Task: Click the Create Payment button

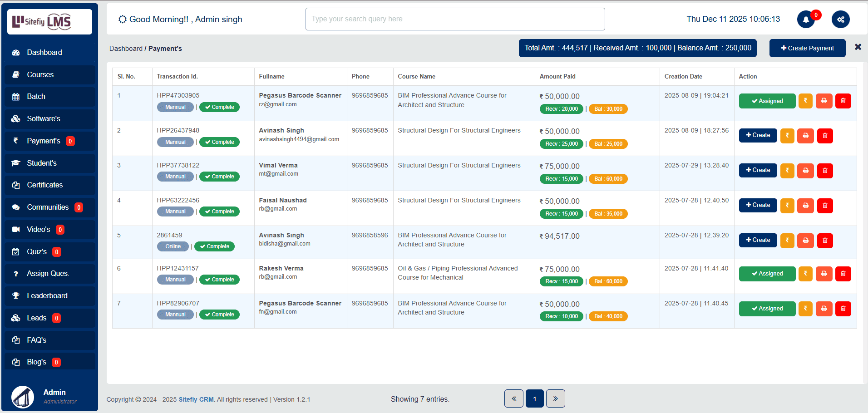Action: click(807, 48)
